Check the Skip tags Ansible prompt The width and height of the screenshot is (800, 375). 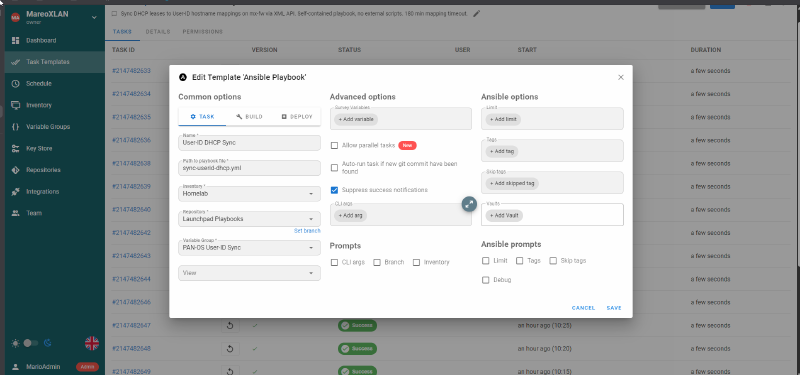pos(553,261)
